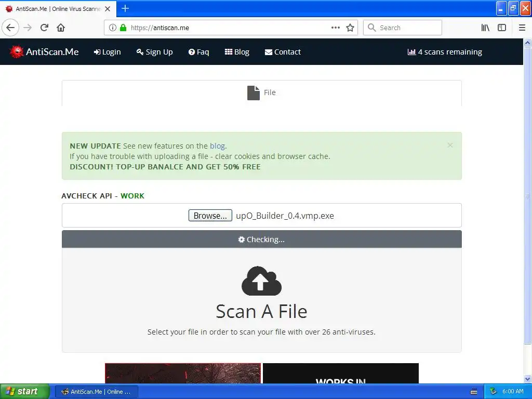Open the Windows start menu
The image size is (532, 399).
(x=25, y=392)
